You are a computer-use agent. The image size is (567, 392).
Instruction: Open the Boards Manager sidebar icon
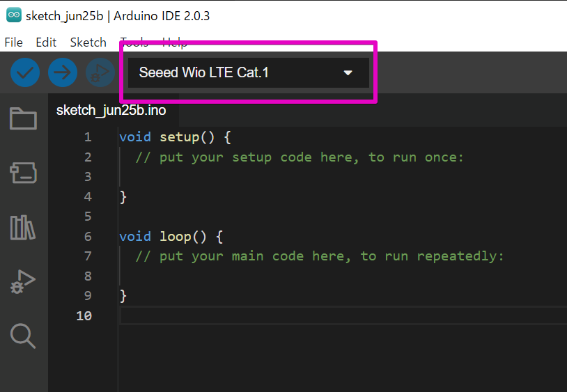pos(23,173)
